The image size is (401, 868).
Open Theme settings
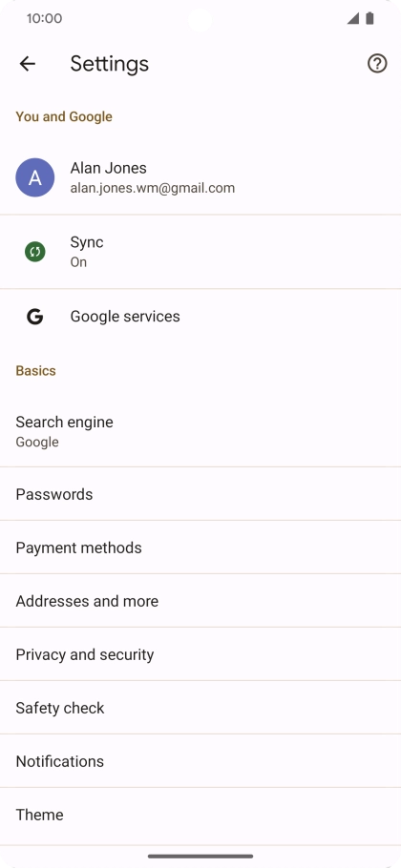[x=200, y=815]
